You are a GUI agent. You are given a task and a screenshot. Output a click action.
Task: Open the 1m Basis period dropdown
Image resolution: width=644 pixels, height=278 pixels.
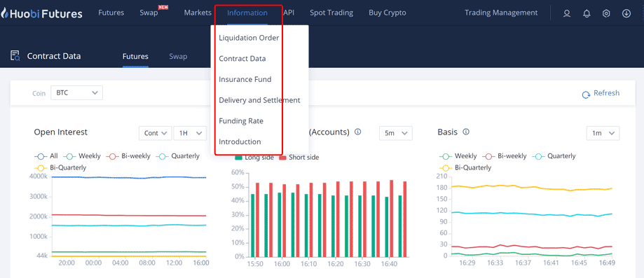pyautogui.click(x=603, y=133)
